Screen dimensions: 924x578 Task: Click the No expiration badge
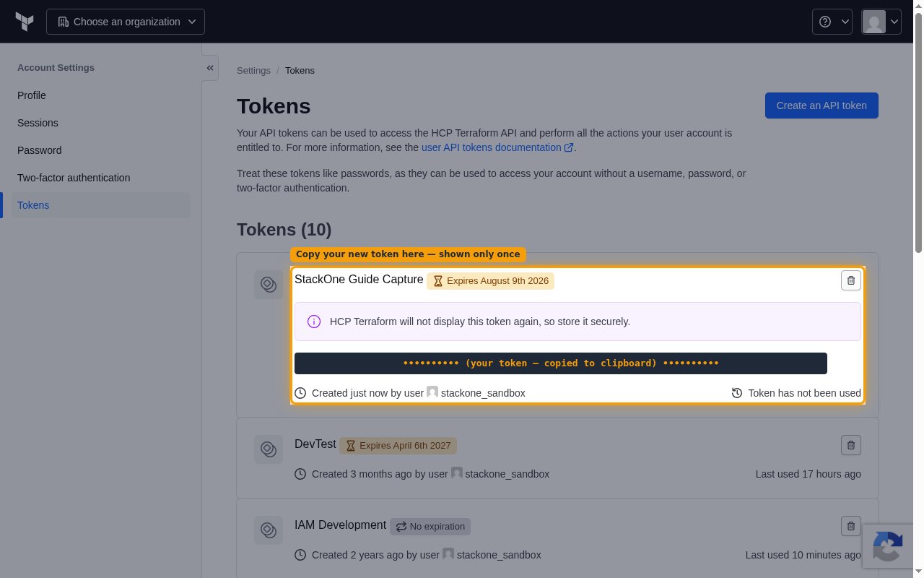click(x=430, y=527)
